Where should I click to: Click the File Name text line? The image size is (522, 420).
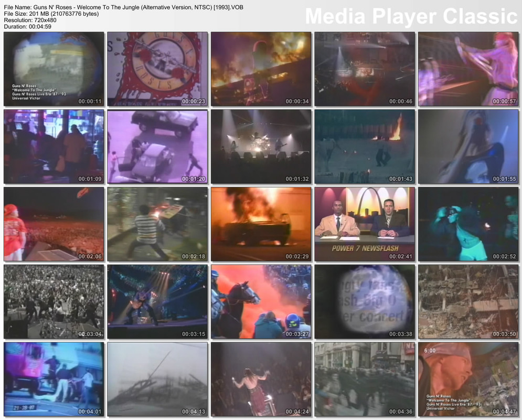click(123, 7)
